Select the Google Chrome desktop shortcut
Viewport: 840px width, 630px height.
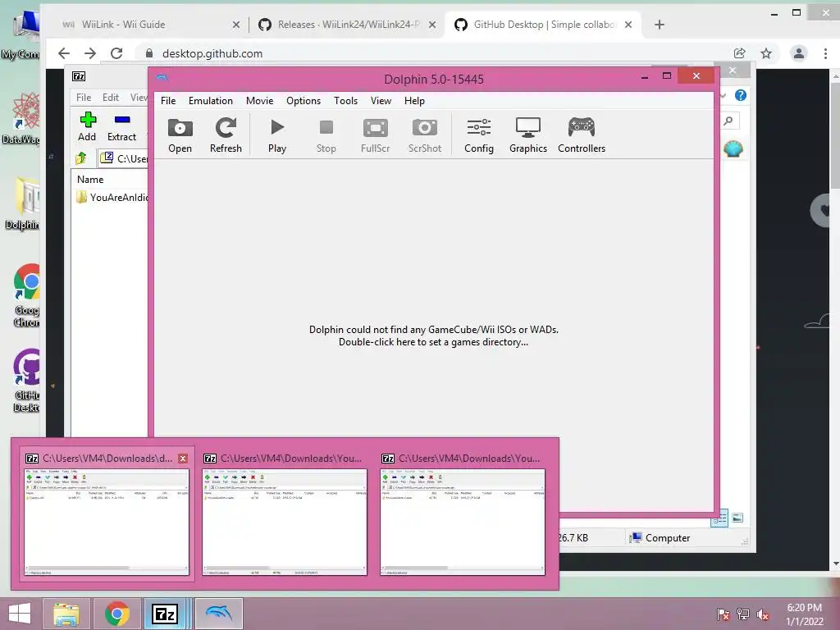click(27, 295)
